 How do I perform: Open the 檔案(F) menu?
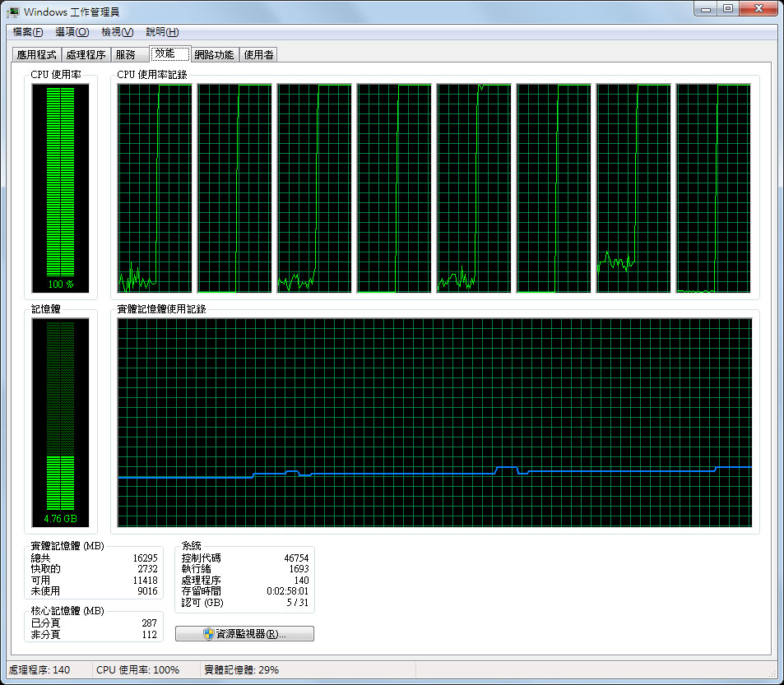tap(27, 32)
